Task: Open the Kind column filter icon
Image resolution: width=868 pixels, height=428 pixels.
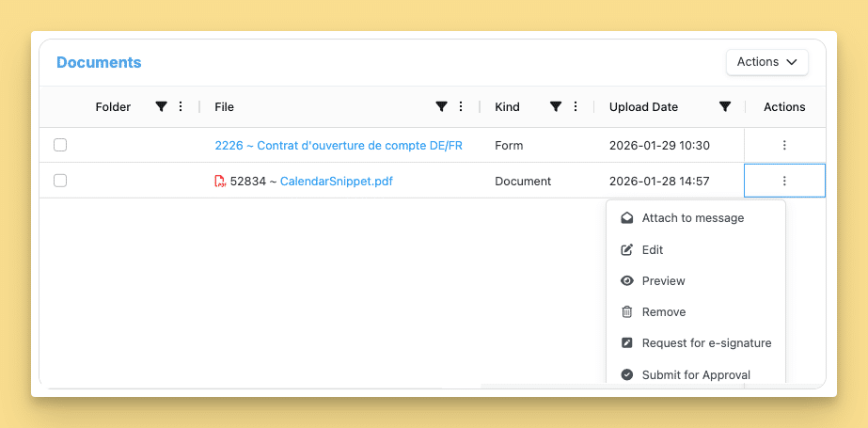Action: 556,107
